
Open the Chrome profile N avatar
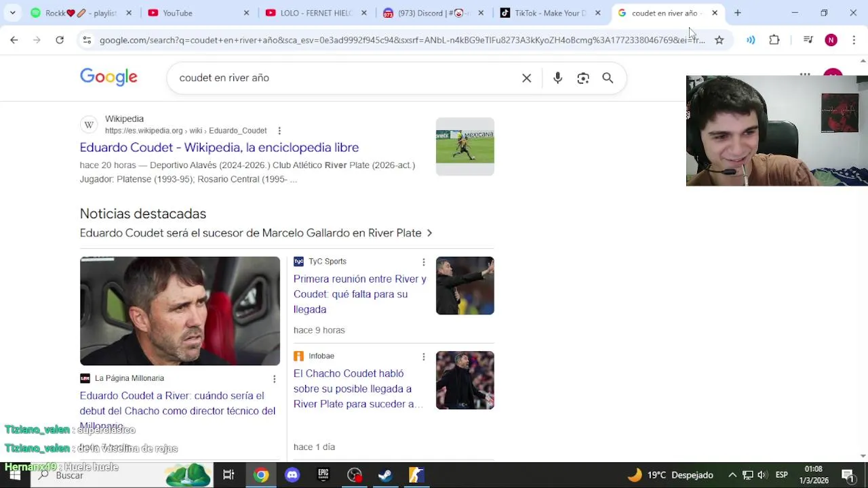(x=831, y=40)
